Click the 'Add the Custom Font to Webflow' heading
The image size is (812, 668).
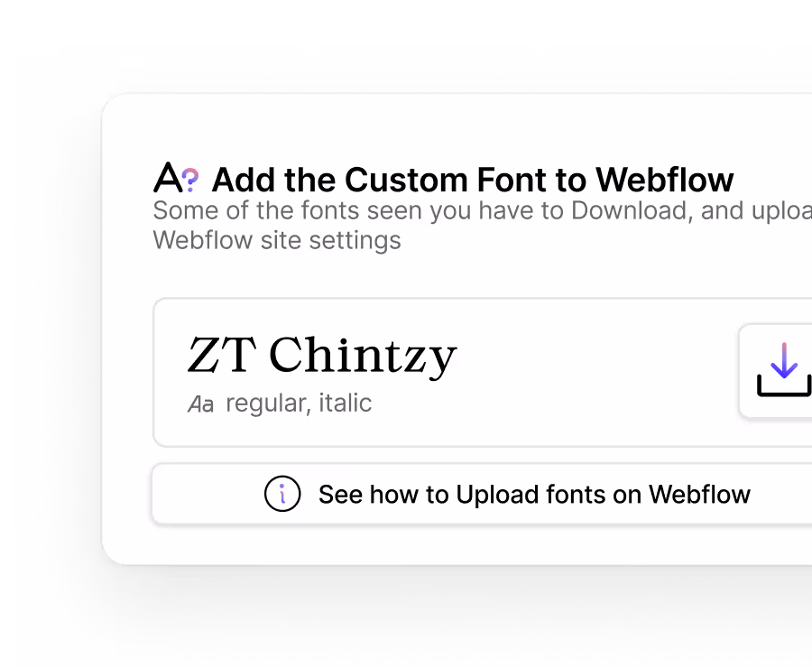click(x=473, y=180)
